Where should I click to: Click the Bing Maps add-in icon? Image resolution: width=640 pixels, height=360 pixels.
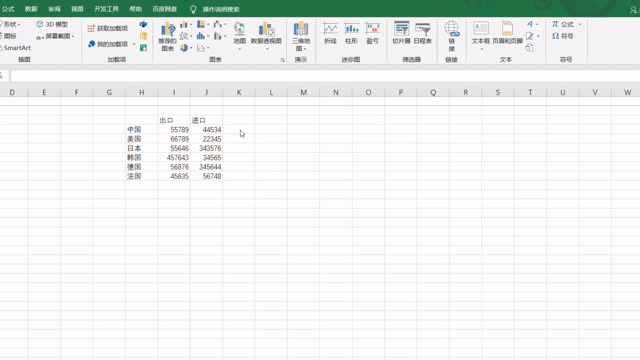143,36
